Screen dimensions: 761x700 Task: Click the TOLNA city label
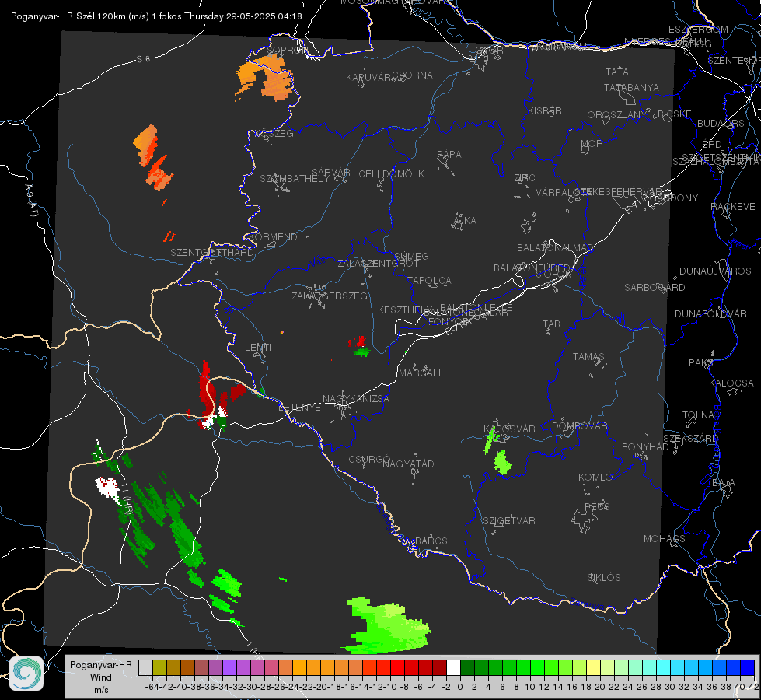698,415
